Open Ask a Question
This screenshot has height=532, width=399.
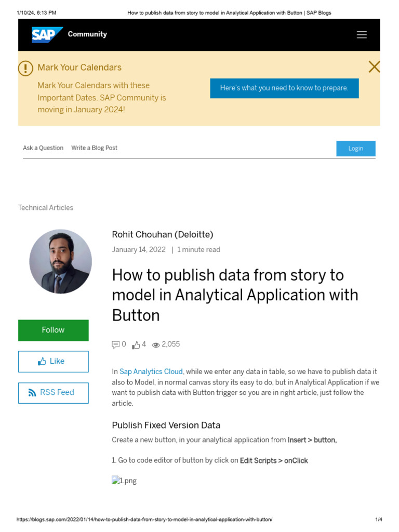[x=43, y=148]
